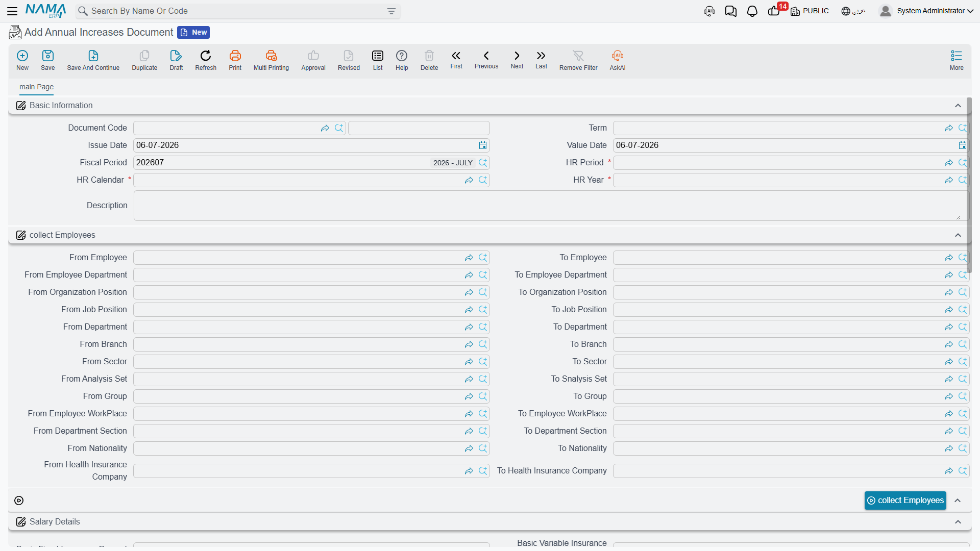Open the chat messages icon
980x551 pixels.
[730, 11]
